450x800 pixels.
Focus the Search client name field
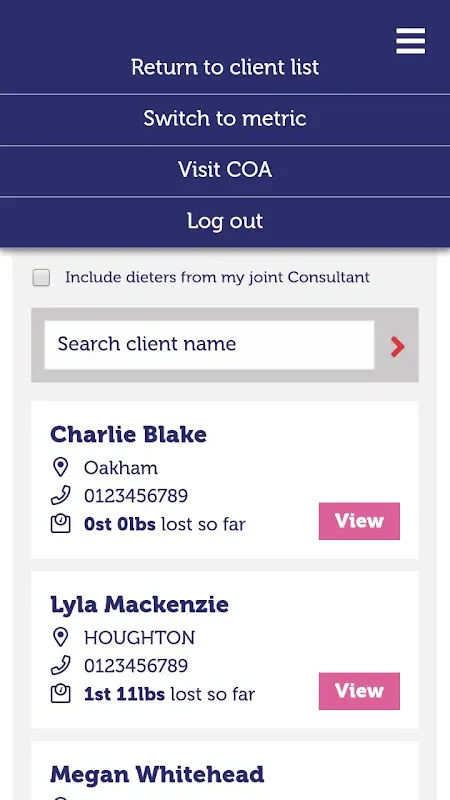(209, 344)
